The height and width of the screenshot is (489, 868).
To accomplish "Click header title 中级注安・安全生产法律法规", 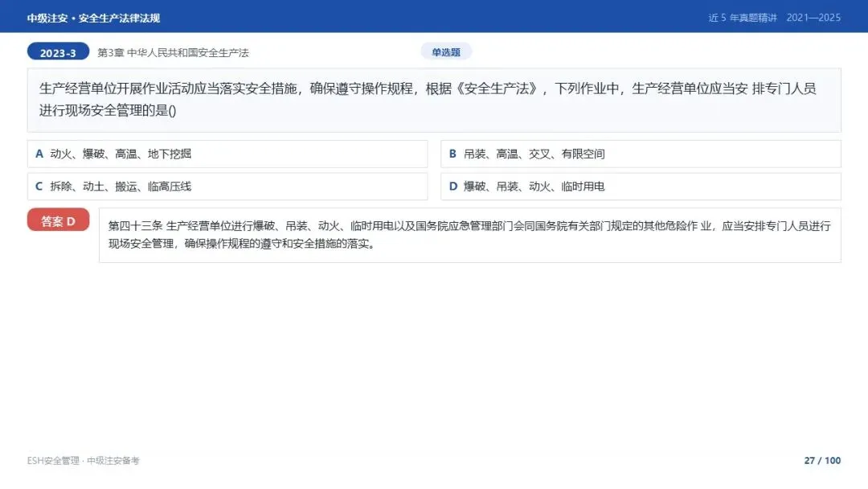I will tap(93, 18).
